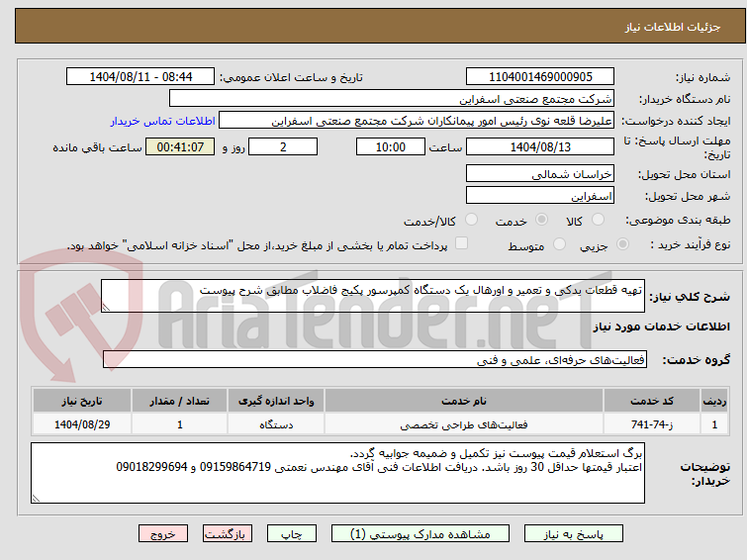This screenshot has width=747, height=560.
Task: Select the جزیی purchase type radio
Action: pos(622,244)
